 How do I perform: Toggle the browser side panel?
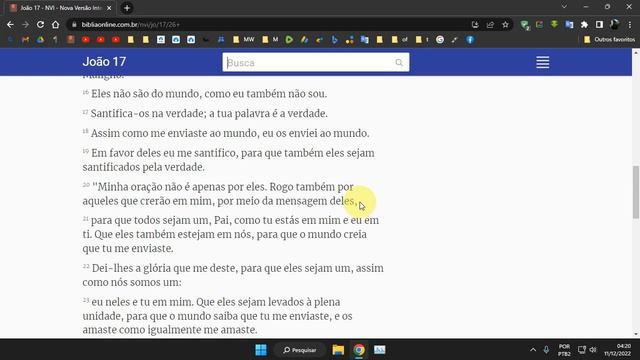coord(599,24)
